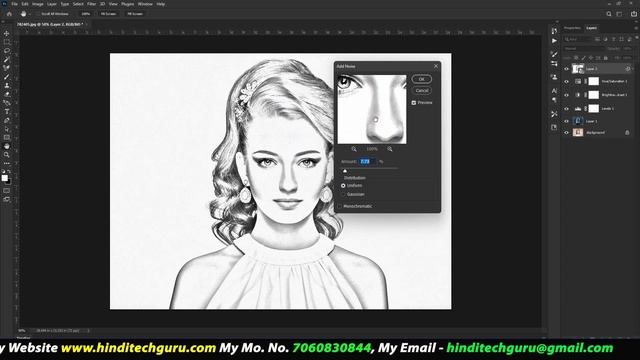This screenshot has width=640, height=360.
Task: Select the Brush tool
Action: 7,77
